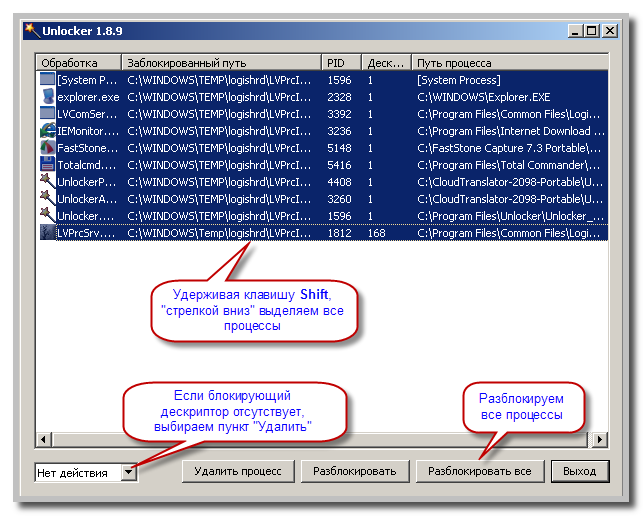Click PID value 3236

point(339,131)
